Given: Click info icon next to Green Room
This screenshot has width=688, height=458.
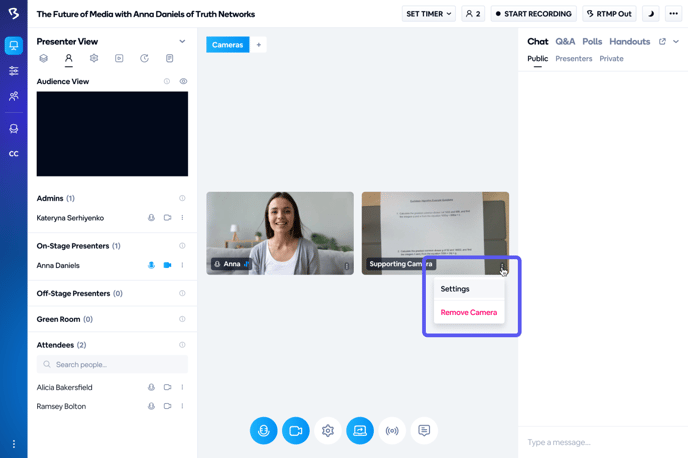Looking at the screenshot, I should pyautogui.click(x=182, y=319).
